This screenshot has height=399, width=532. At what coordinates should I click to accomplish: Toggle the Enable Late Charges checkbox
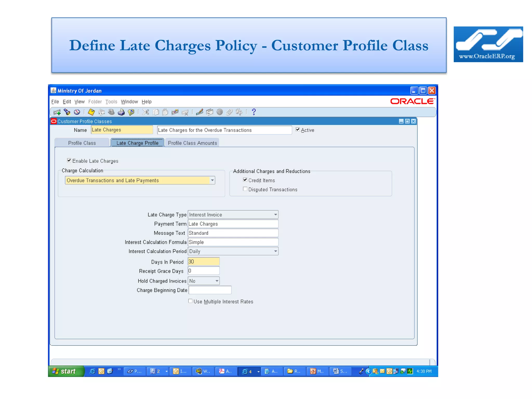click(x=69, y=160)
